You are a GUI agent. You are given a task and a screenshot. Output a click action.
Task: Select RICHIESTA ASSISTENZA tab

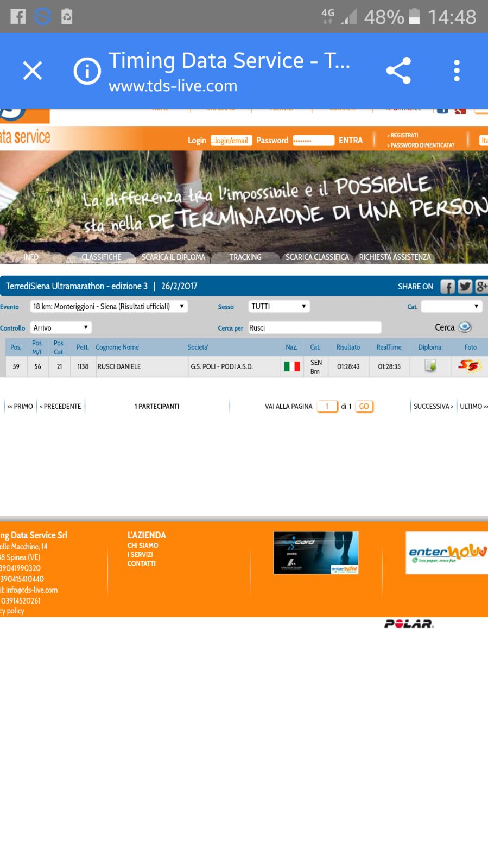(395, 257)
